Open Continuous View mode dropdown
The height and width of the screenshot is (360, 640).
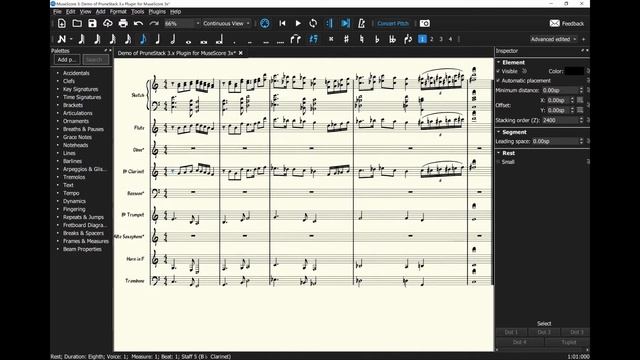coord(226,24)
